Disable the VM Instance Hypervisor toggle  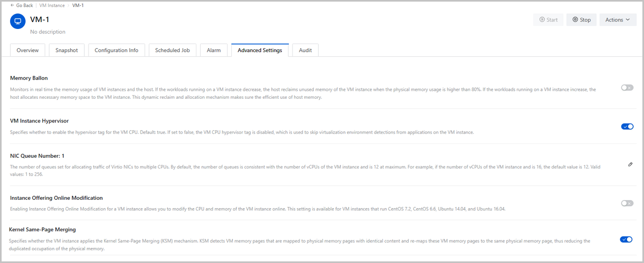coord(627,127)
